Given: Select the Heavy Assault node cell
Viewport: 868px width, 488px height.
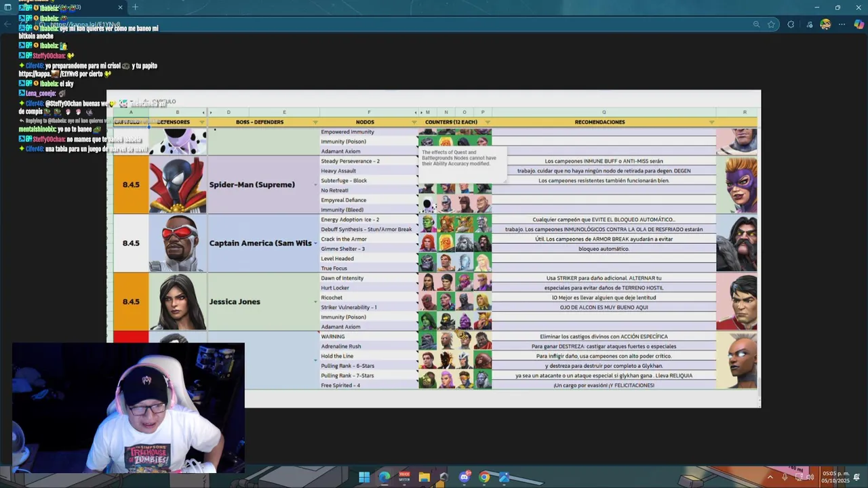Looking at the screenshot, I should pyautogui.click(x=369, y=171).
